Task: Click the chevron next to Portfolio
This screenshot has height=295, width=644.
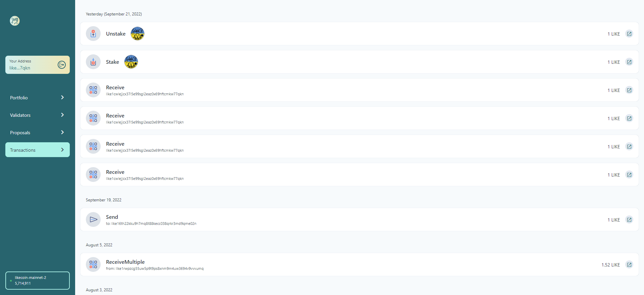Action: tap(62, 97)
